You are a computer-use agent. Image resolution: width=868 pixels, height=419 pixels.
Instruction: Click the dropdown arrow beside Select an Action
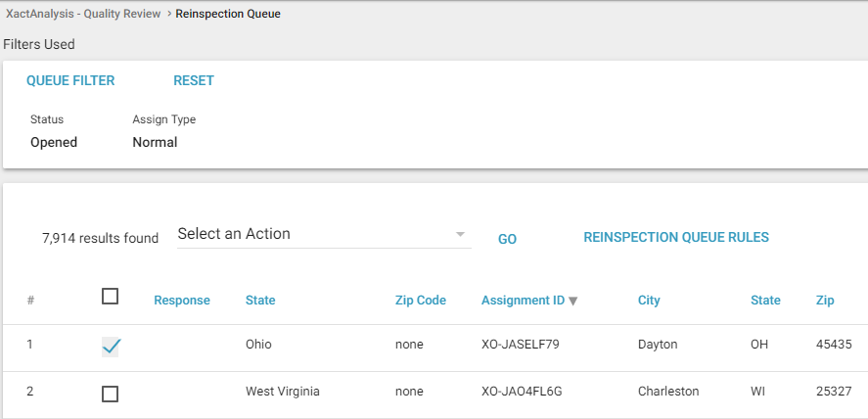click(460, 235)
